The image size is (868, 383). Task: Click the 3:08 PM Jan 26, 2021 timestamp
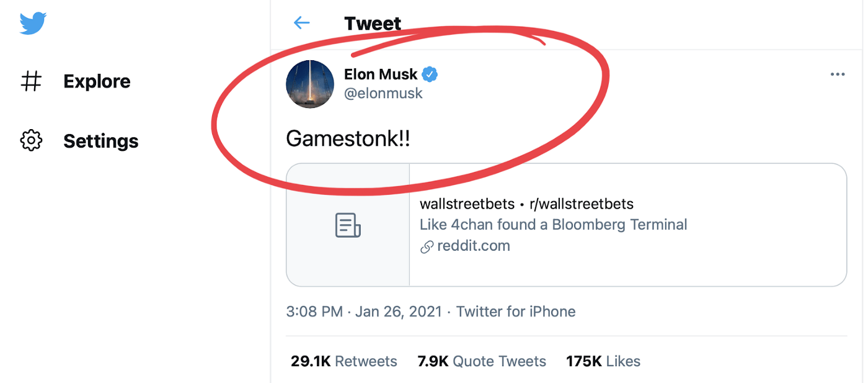364,312
